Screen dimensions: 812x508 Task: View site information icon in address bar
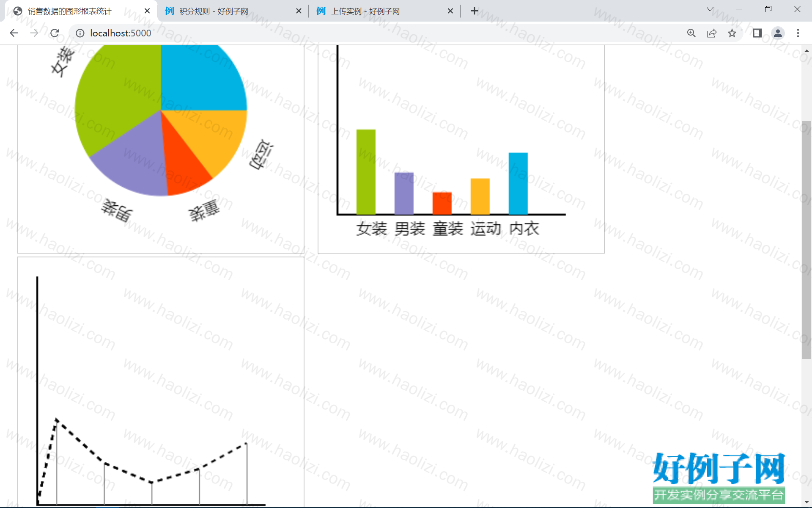80,33
